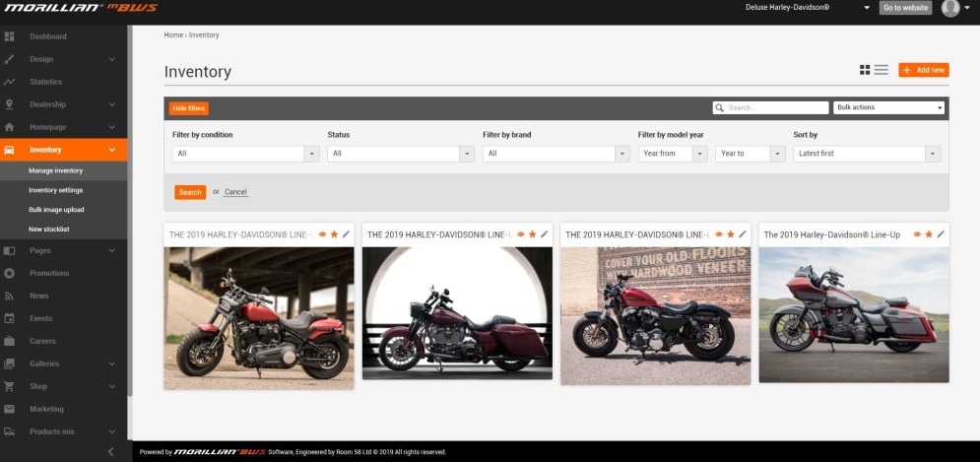Click the Promotions star badge icon
The height and width of the screenshot is (462, 980).
10,273
